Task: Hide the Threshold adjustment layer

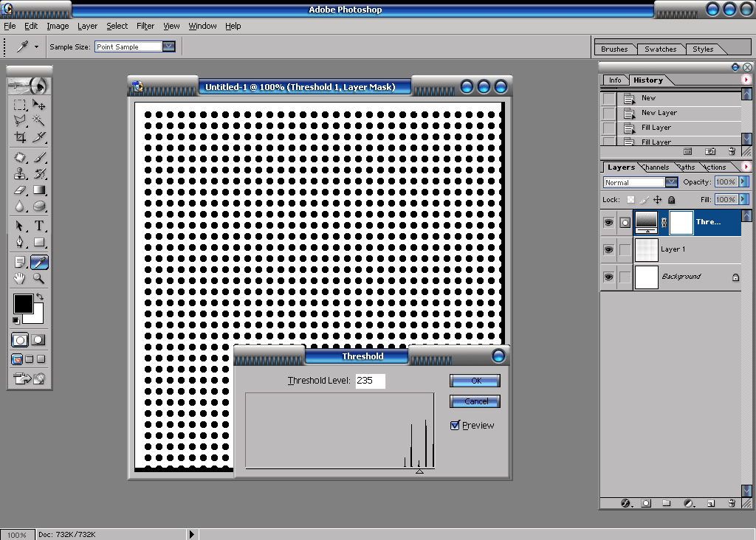Action: click(x=608, y=223)
